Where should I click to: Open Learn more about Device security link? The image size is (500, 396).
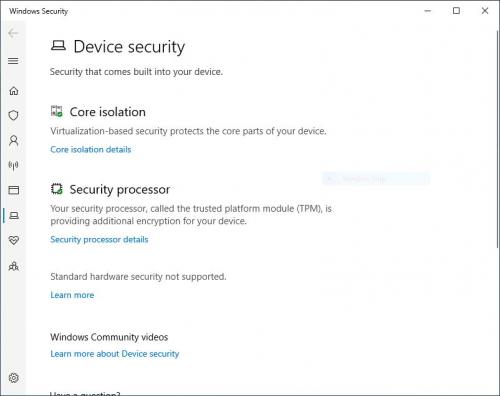(115, 354)
